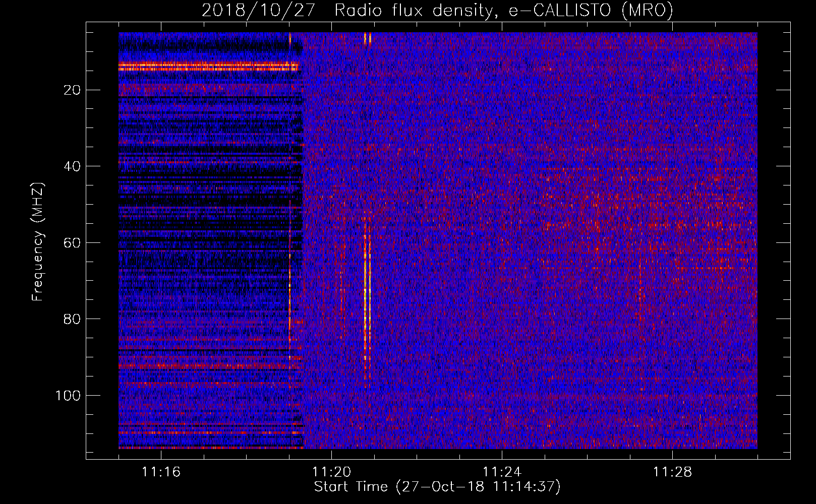
Task: Click the 11:28 time tick label
Action: point(672,472)
